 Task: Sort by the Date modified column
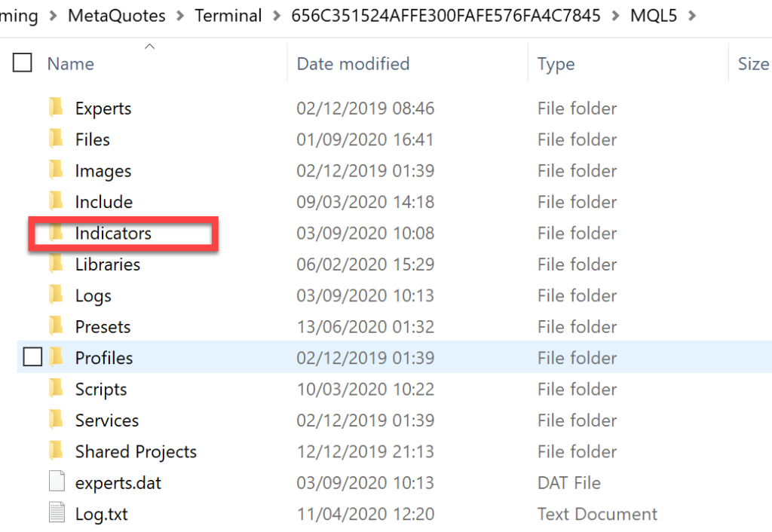pos(353,63)
